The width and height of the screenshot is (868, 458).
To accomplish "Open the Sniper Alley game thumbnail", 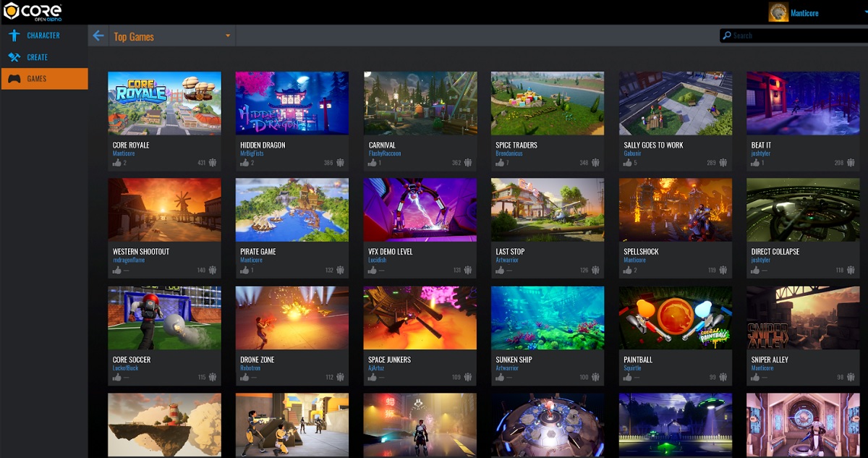I will point(803,318).
